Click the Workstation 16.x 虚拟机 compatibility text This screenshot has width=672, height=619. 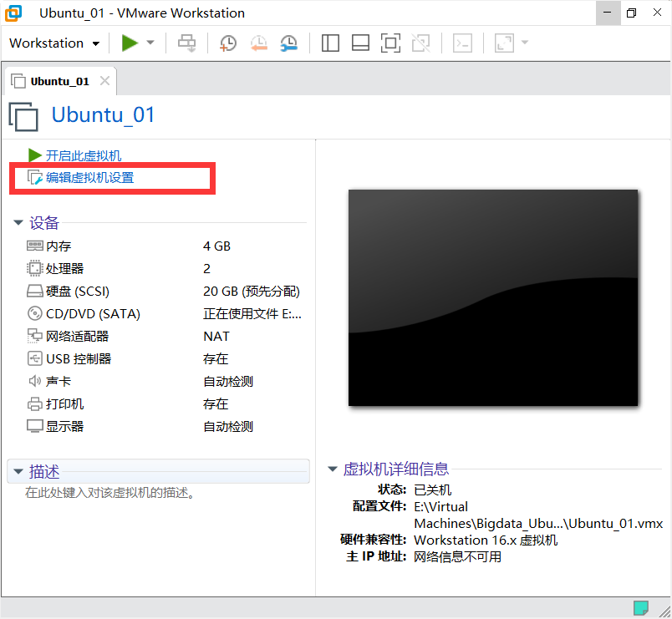coord(486,540)
